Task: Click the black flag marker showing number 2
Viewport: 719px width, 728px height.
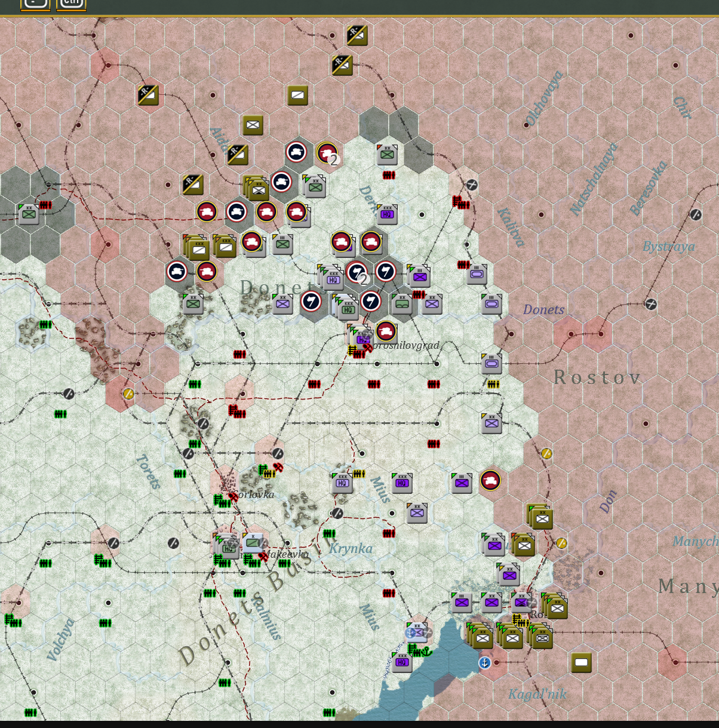Action: (x=357, y=272)
